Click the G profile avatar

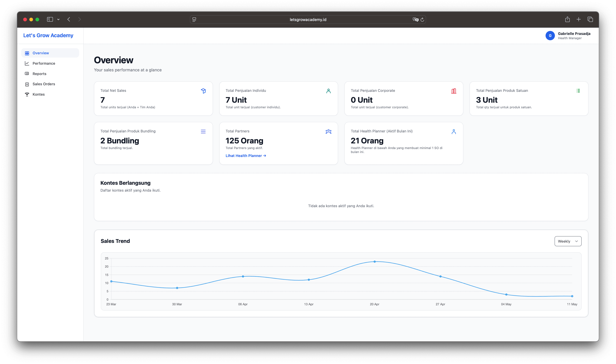coord(550,36)
